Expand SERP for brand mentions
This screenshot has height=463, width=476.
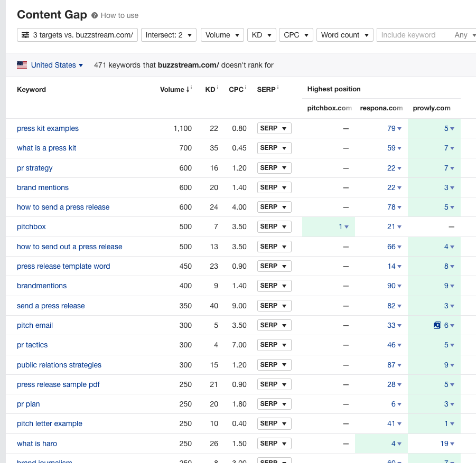[274, 187]
